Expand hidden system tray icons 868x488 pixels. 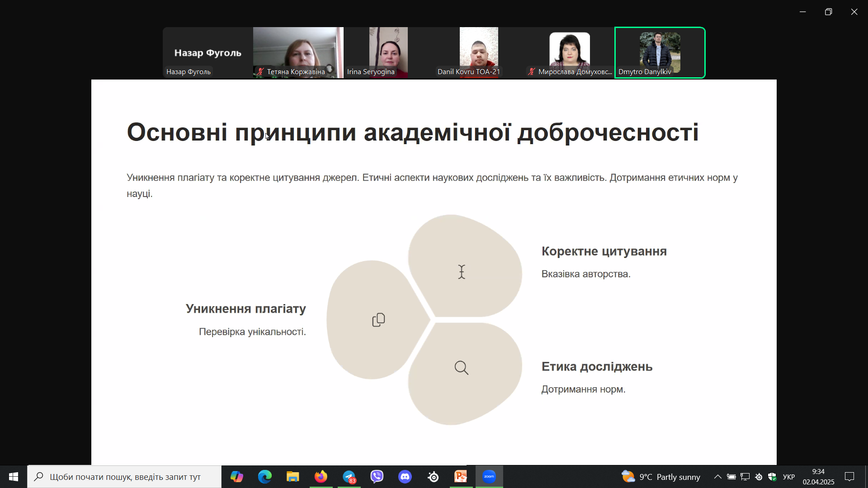coord(717,477)
